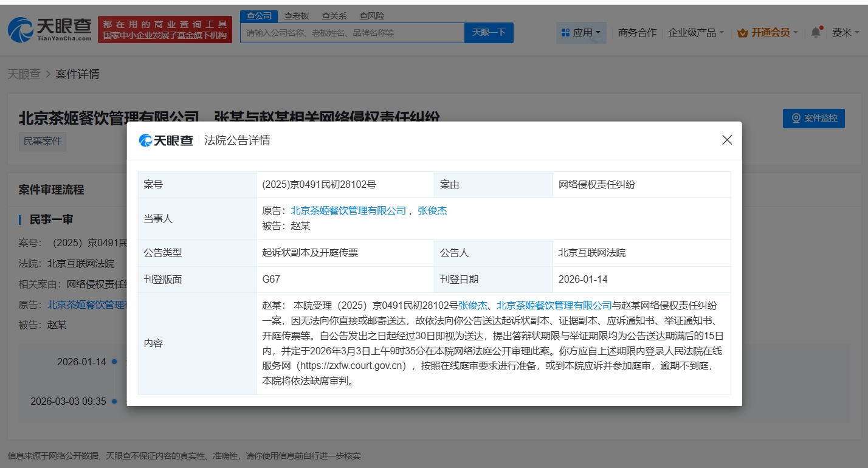Click the 案件监控 case monitor button
868x468 pixels.
[x=813, y=118]
